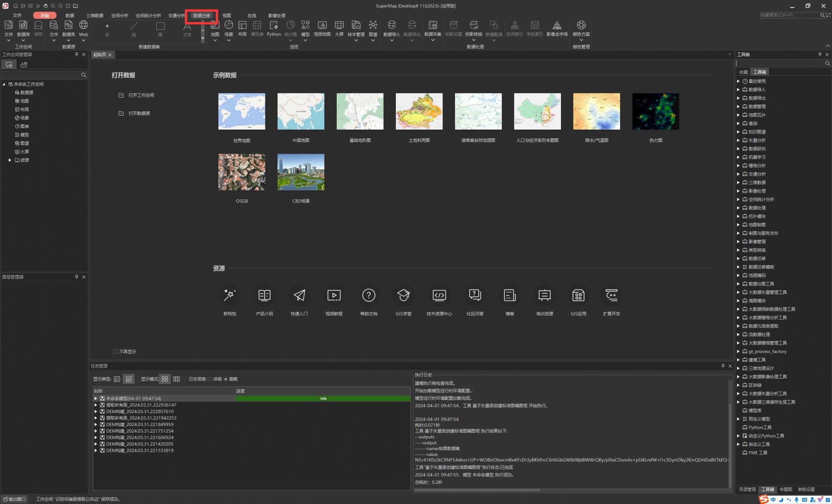Expand the 机器学习 toolbox group

coord(738,157)
